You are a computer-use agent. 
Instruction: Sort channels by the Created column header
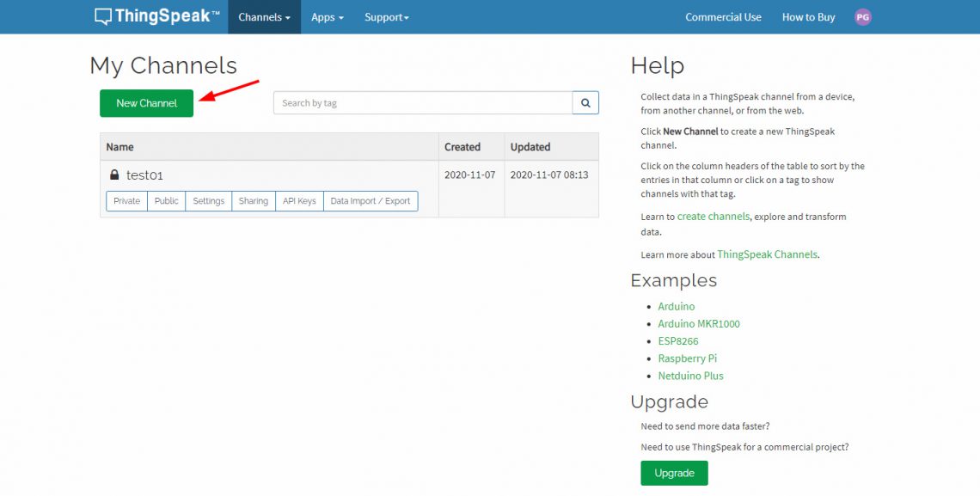pyautogui.click(x=462, y=147)
